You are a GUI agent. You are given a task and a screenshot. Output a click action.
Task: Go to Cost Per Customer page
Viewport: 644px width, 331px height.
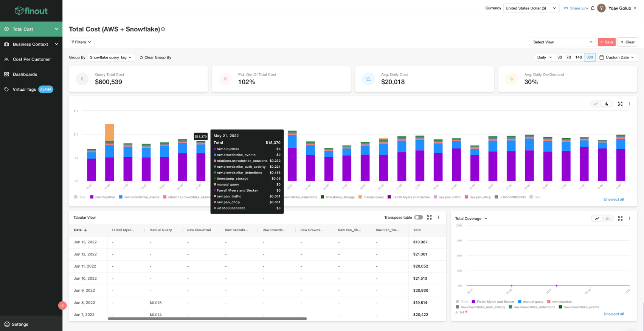point(32,59)
